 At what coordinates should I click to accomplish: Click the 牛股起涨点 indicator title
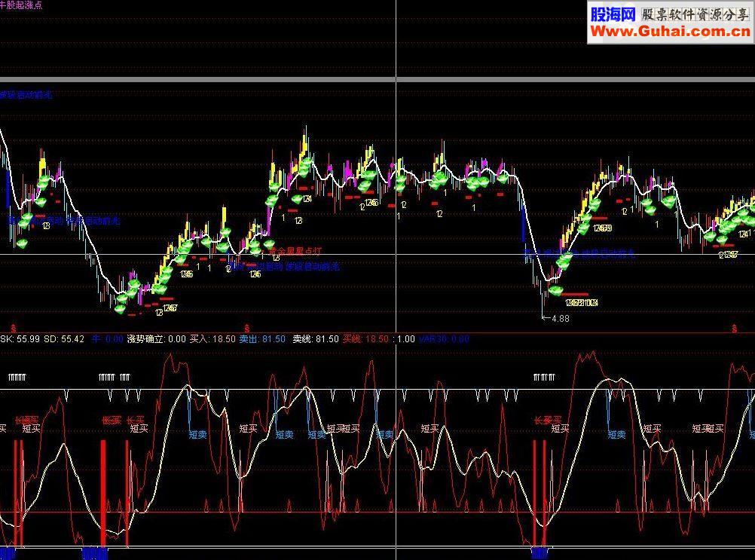[x=21, y=5]
